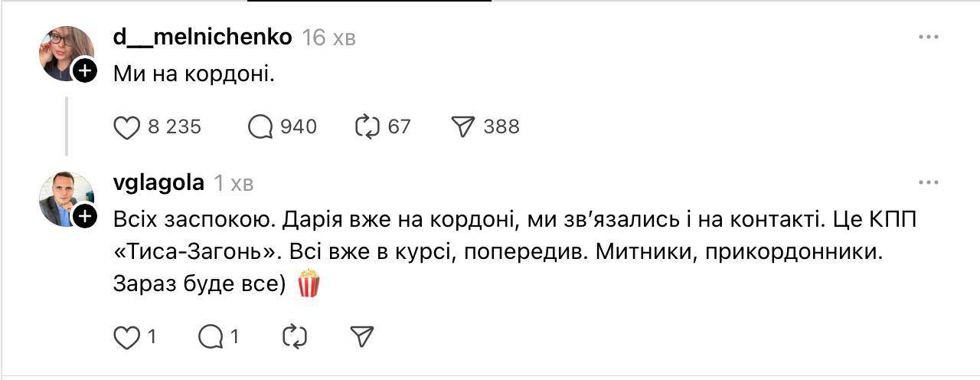Repost the d__melnichenko post
980x380 pixels.
367,126
